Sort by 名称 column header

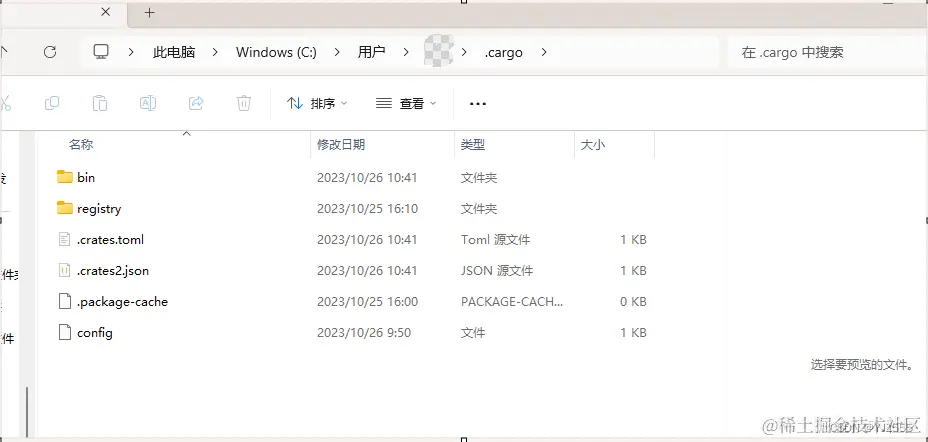pyautogui.click(x=81, y=144)
